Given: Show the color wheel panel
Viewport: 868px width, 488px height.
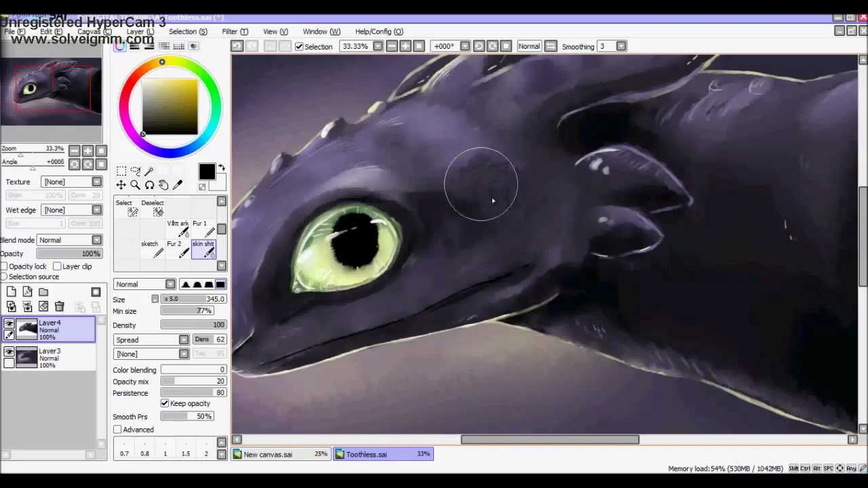Looking at the screenshot, I should (120, 46).
